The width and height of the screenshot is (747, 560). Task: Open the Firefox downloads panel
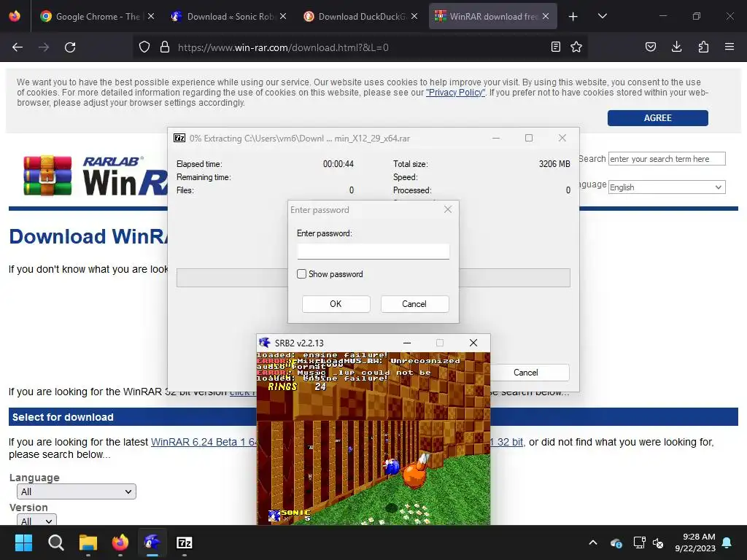[676, 47]
